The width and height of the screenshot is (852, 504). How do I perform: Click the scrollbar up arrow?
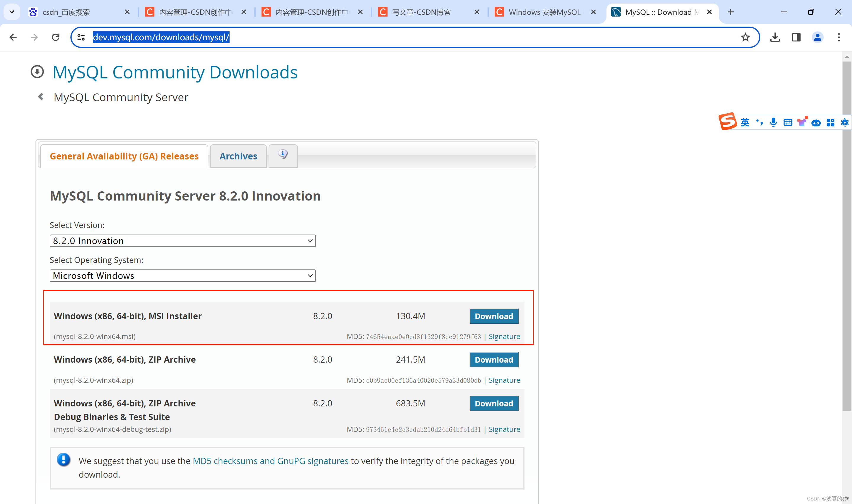847,57
